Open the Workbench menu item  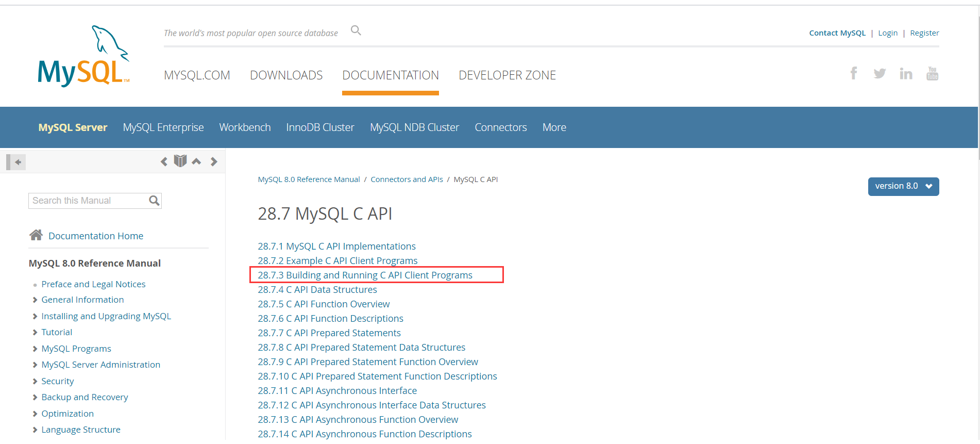coord(245,127)
